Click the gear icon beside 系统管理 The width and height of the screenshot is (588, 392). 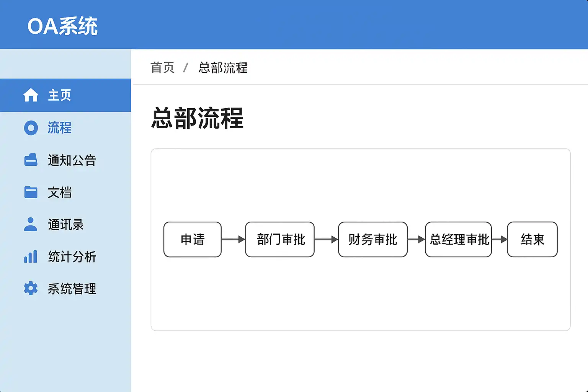click(x=31, y=288)
